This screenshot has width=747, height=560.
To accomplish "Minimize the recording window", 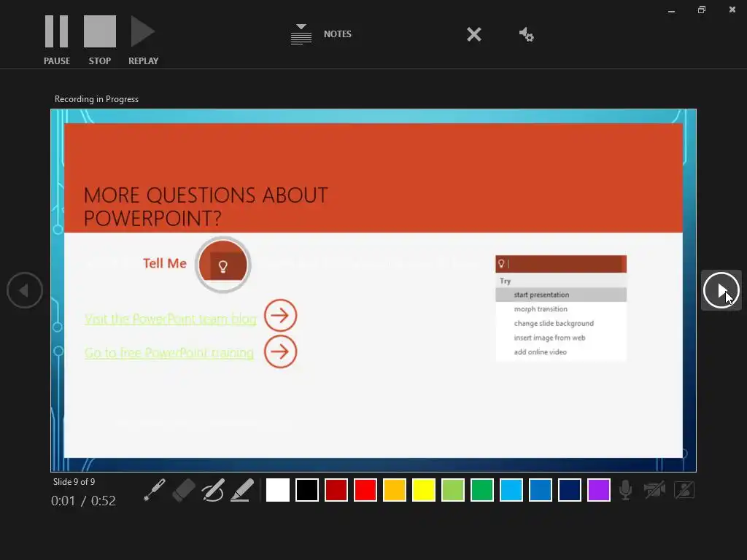I will 671,10.
